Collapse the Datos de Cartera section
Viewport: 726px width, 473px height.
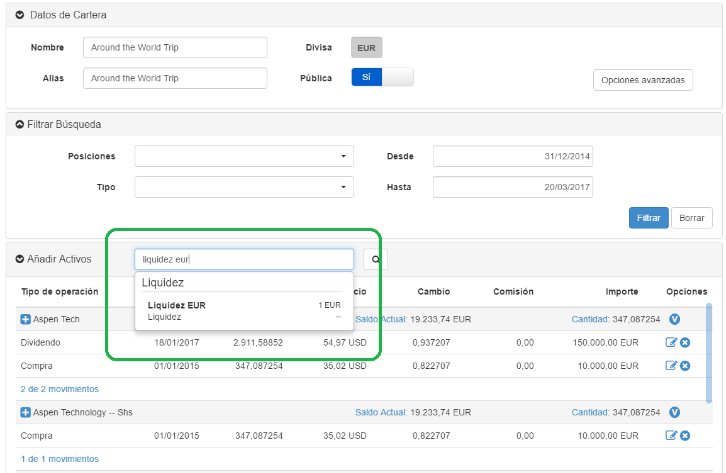(19, 15)
